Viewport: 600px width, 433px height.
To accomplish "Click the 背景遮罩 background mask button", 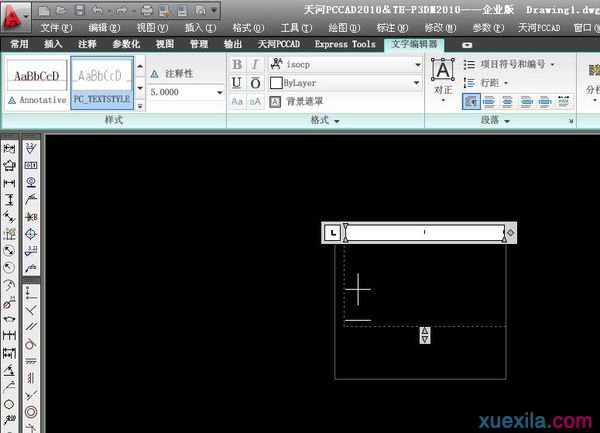I will pyautogui.click(x=296, y=102).
